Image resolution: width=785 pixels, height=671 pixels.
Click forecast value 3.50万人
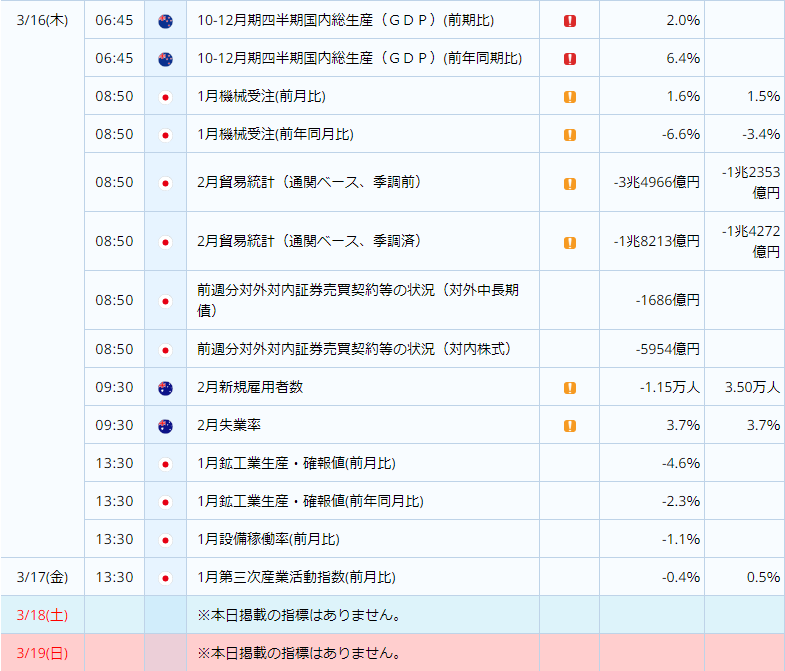coord(752,387)
